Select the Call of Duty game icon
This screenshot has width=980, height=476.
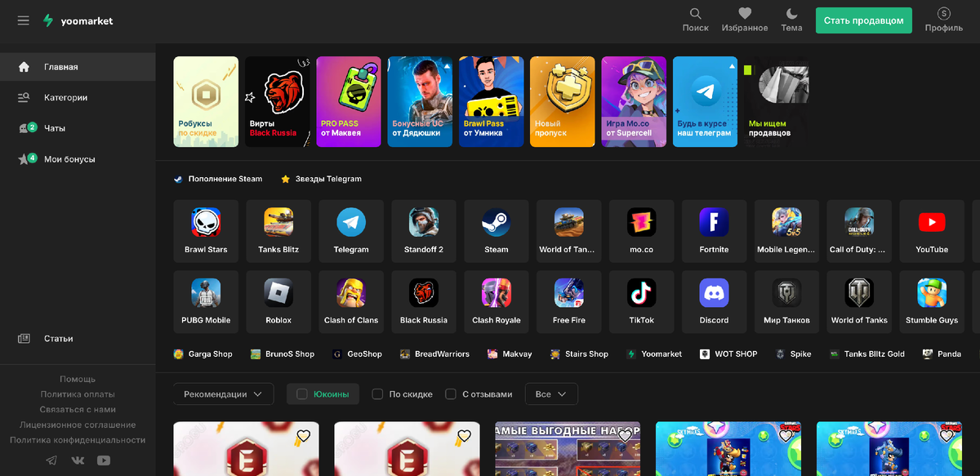coord(859,231)
